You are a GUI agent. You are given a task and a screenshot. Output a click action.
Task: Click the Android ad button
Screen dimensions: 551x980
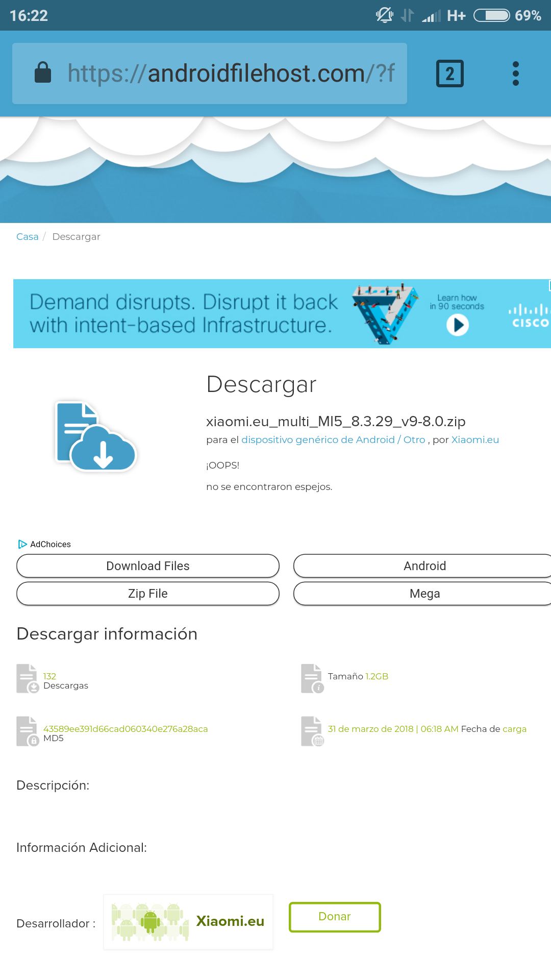point(422,566)
